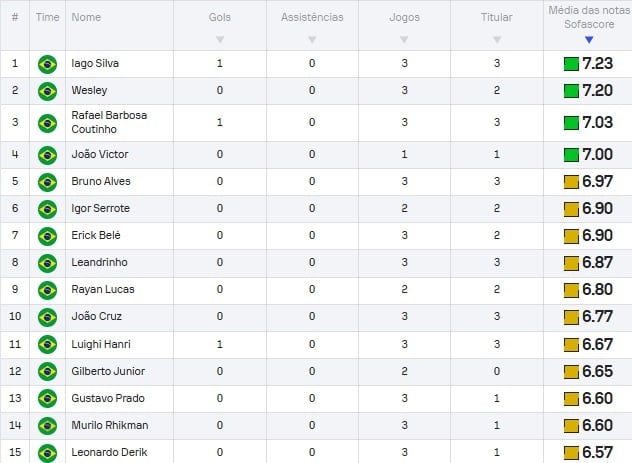
Task: Click Brazil flag beside Rayan Lucas
Action: (46, 290)
